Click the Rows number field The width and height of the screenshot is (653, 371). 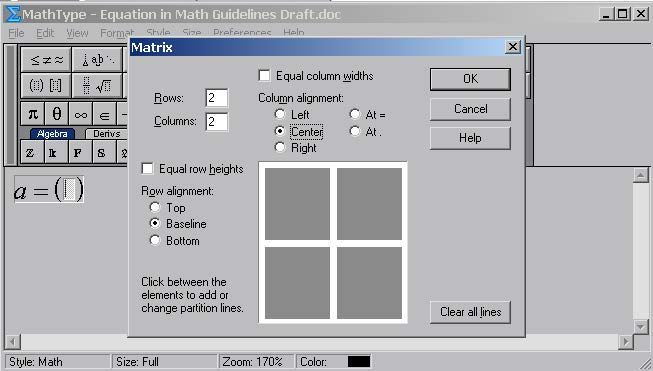coord(217,98)
